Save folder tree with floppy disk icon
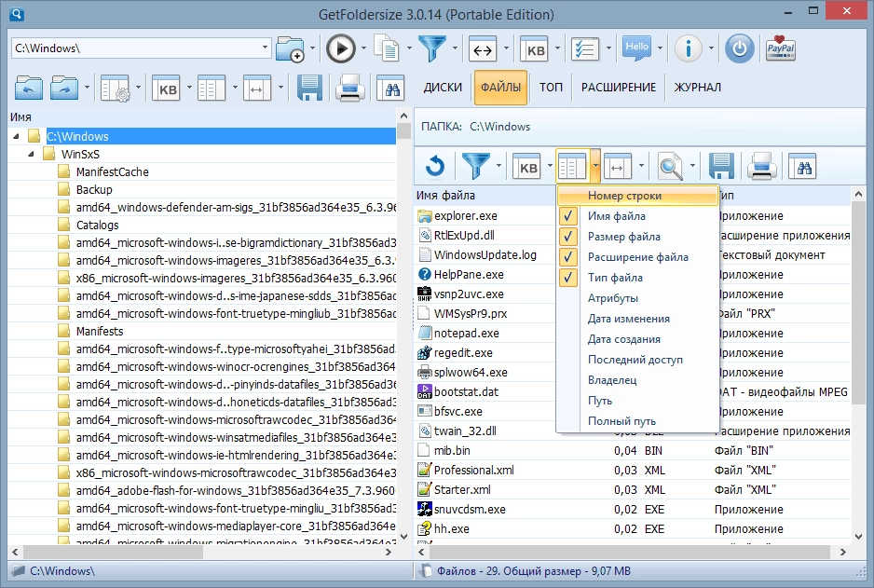Viewport: 874px width, 588px height. coord(309,89)
